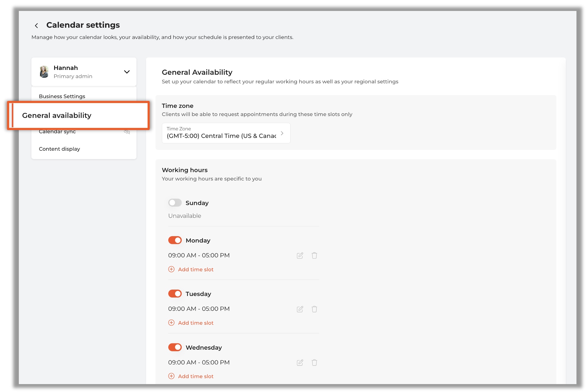Click Hannah's profile avatar
The height and width of the screenshot is (392, 588).
tap(44, 72)
